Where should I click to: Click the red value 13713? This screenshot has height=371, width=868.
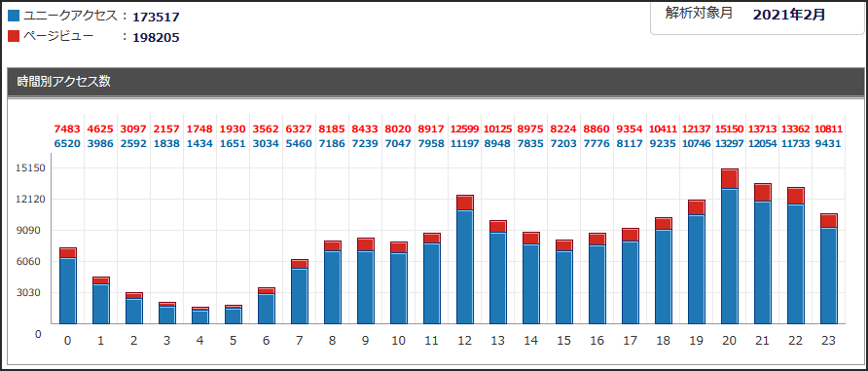[x=763, y=129]
